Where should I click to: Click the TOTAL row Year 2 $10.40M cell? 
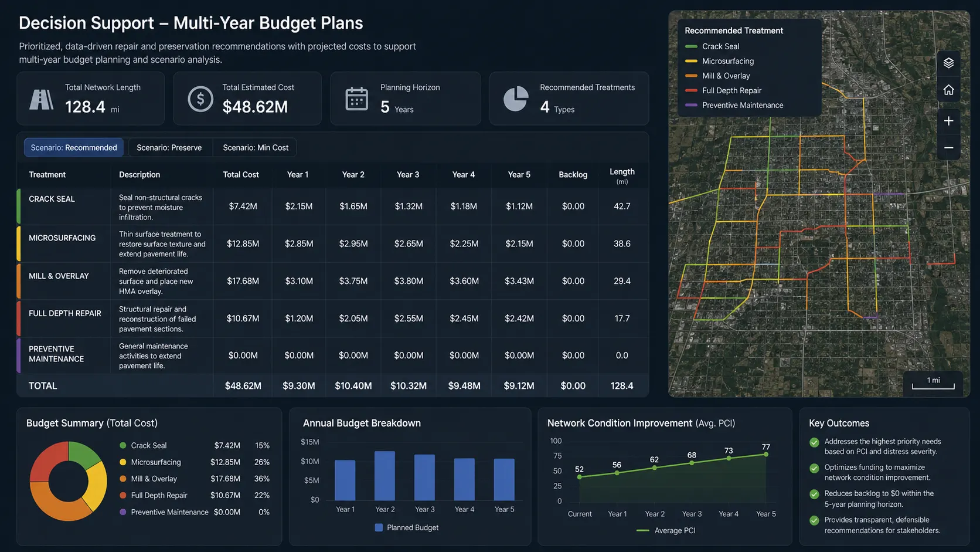tap(353, 385)
